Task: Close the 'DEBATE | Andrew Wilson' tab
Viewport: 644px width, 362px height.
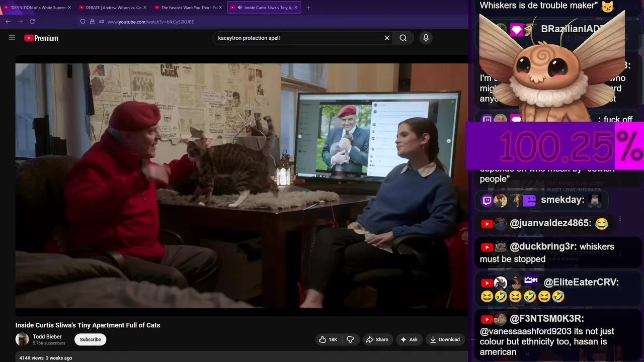Action: tap(145, 8)
